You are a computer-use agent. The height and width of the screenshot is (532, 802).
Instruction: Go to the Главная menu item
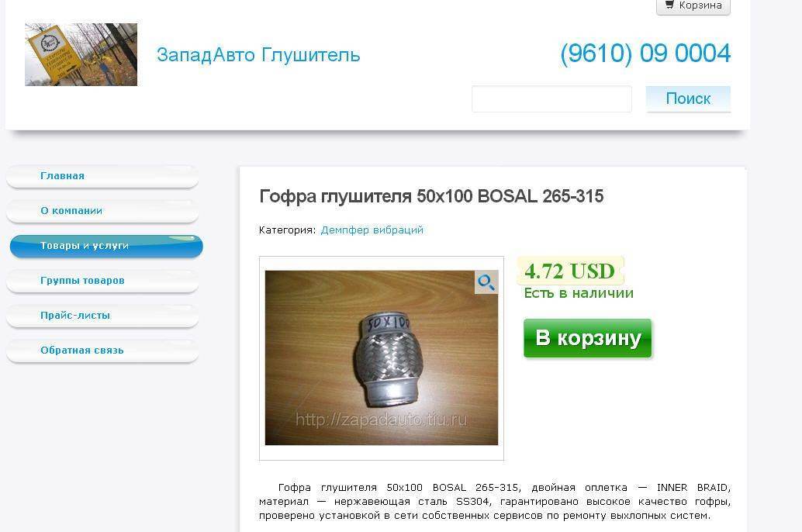(x=102, y=177)
